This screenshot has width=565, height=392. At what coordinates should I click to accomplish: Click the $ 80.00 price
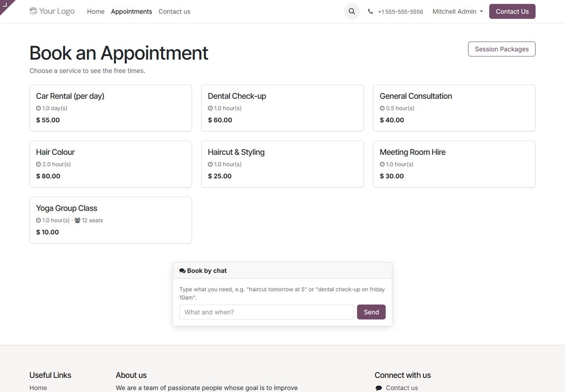click(48, 176)
